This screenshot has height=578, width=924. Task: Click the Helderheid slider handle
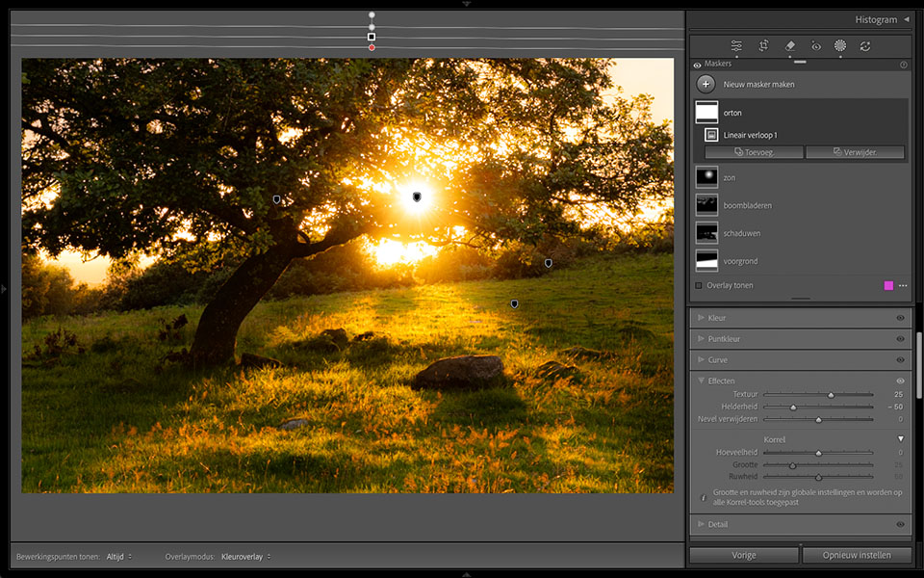tap(793, 407)
